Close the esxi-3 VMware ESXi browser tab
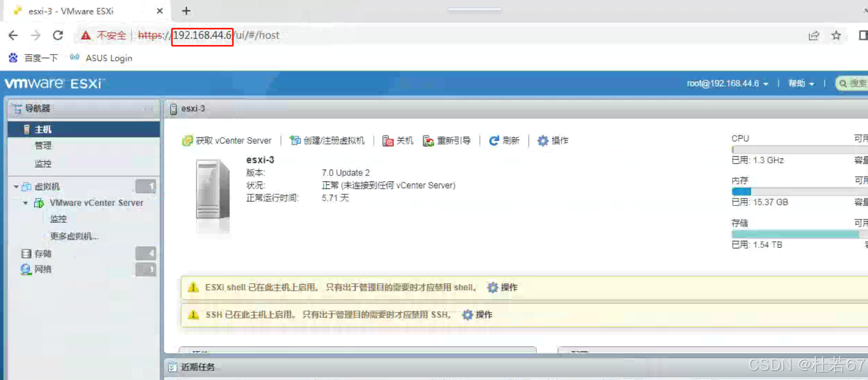The height and width of the screenshot is (380, 868). pos(159,11)
